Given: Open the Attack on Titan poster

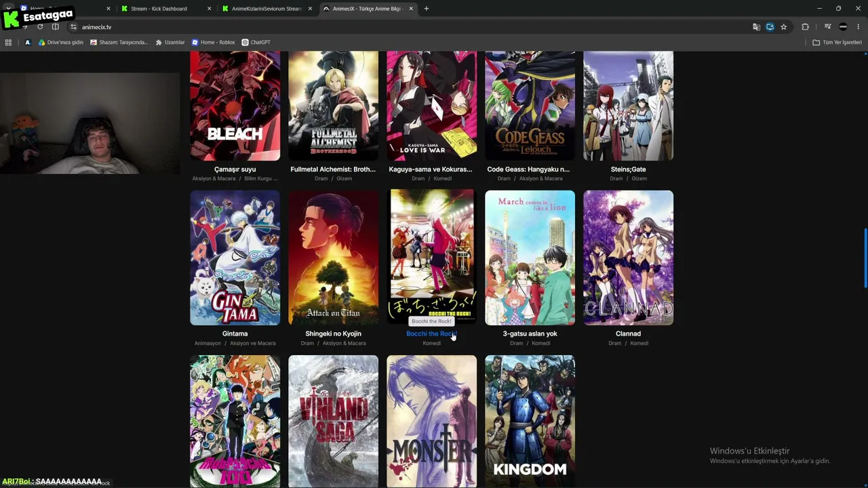Looking at the screenshot, I should click(x=333, y=258).
